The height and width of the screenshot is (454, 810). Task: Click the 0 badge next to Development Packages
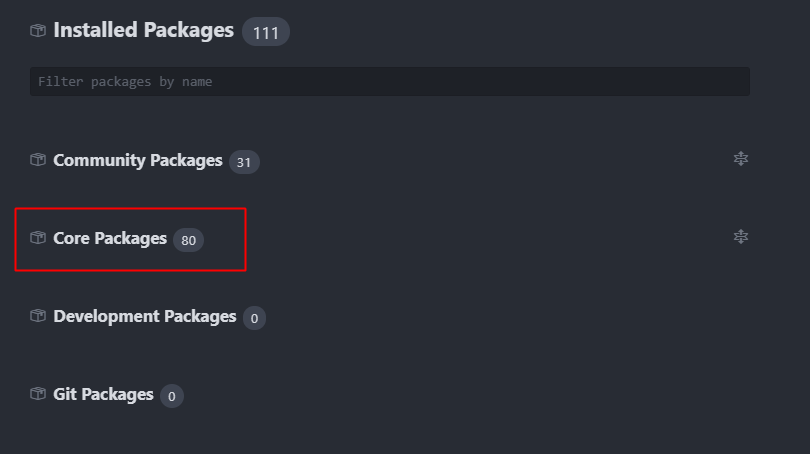pyautogui.click(x=254, y=318)
